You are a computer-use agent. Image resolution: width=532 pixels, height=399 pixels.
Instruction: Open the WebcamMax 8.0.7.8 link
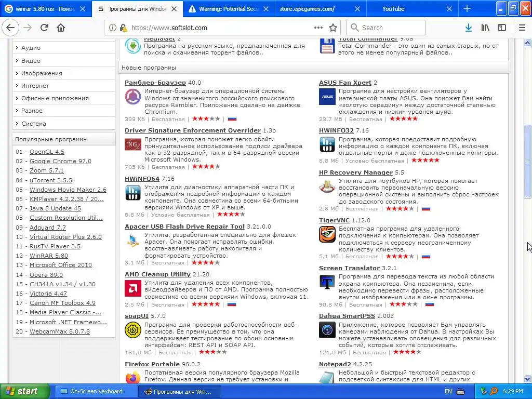pyautogui.click(x=60, y=331)
